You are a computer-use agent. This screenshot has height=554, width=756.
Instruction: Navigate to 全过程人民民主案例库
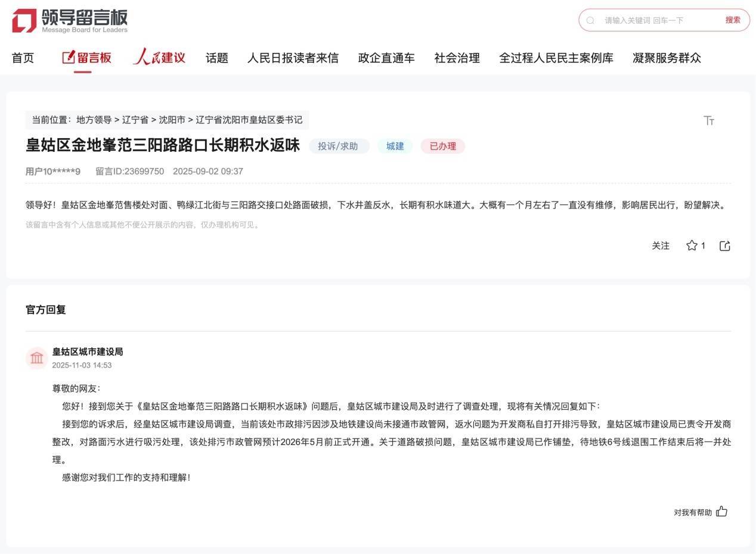click(556, 58)
